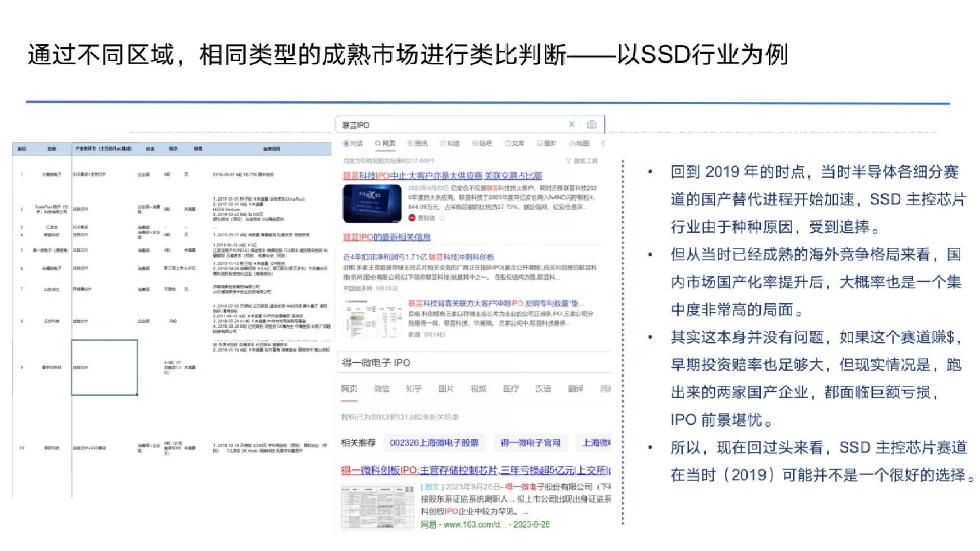Switch to the 网页 tab under 联芸IPO
This screenshot has height=551, width=980.
click(x=386, y=143)
